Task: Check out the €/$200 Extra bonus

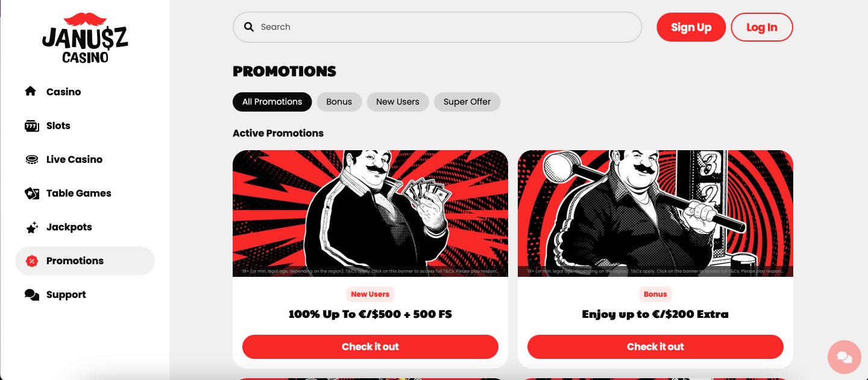Action: tap(655, 347)
